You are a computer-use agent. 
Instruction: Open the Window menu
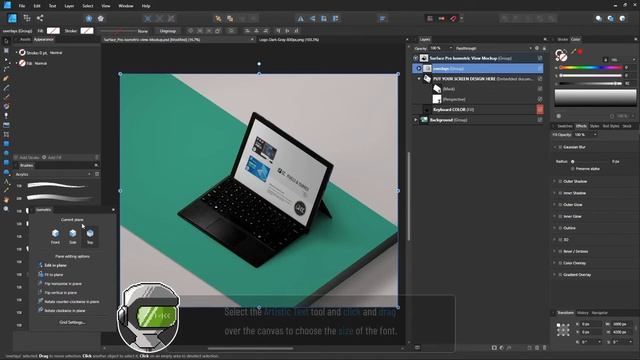point(126,6)
